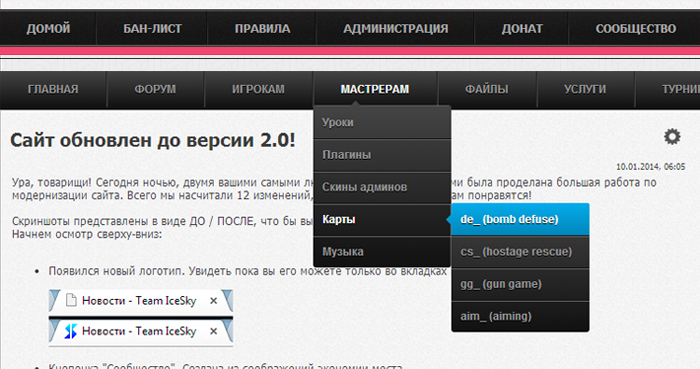Open the УСЛУГИ menu
The width and height of the screenshot is (700, 369).
click(x=585, y=89)
